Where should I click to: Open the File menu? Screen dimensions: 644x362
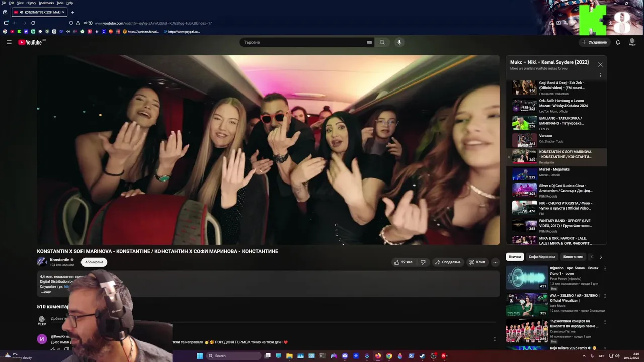(x=4, y=3)
